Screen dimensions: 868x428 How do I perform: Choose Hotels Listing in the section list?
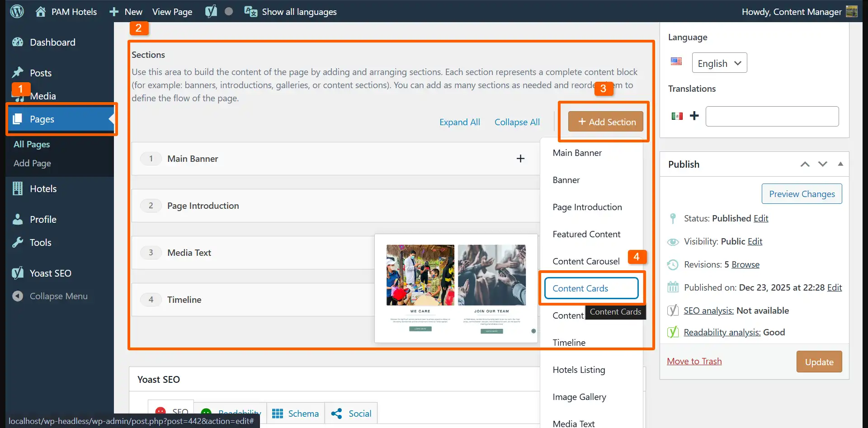point(579,369)
